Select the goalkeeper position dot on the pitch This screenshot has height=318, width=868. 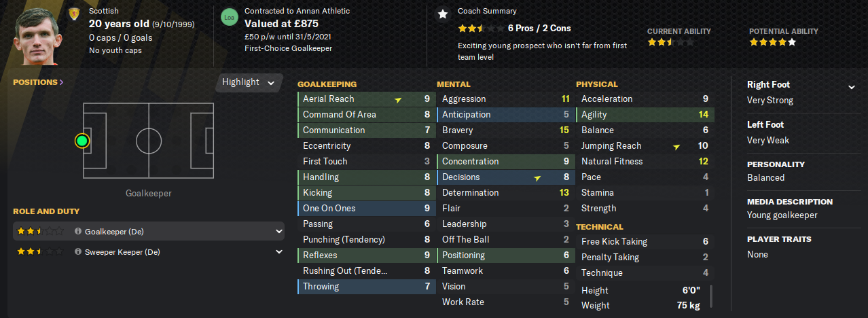[82, 141]
